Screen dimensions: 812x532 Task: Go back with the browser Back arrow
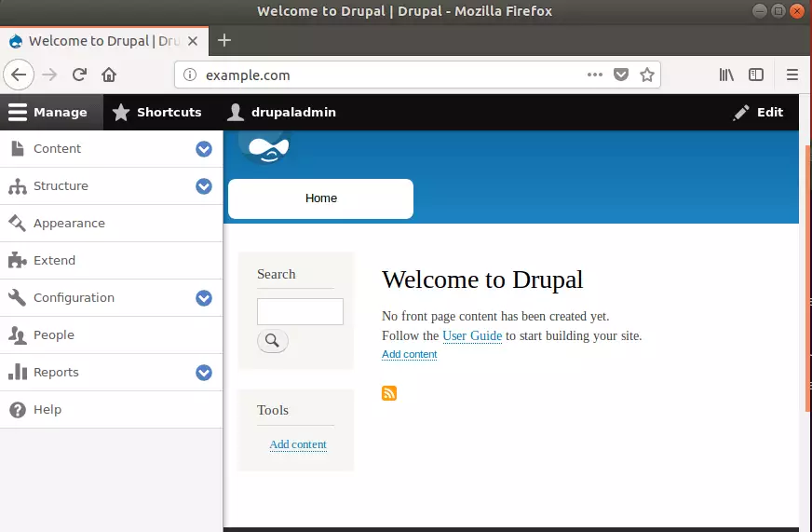coord(19,75)
